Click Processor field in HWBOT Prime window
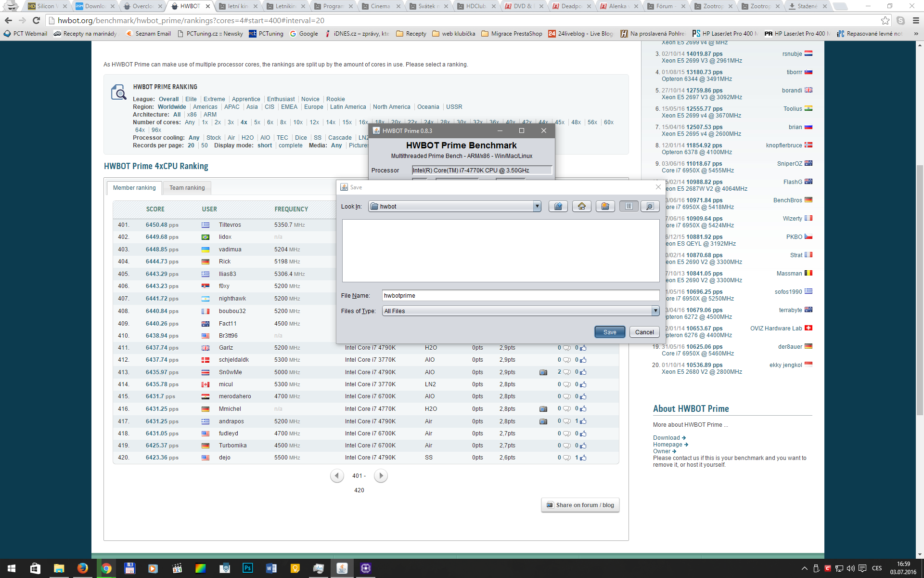 (x=482, y=170)
